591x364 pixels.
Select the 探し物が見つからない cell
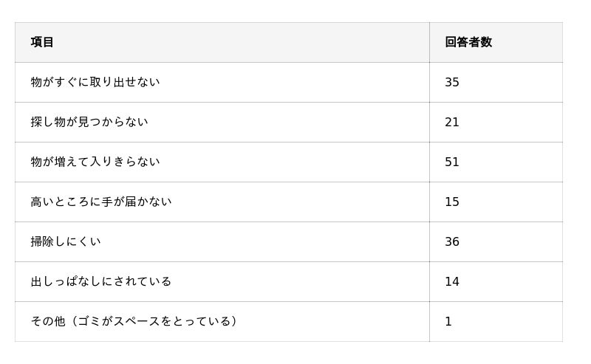coord(89,122)
